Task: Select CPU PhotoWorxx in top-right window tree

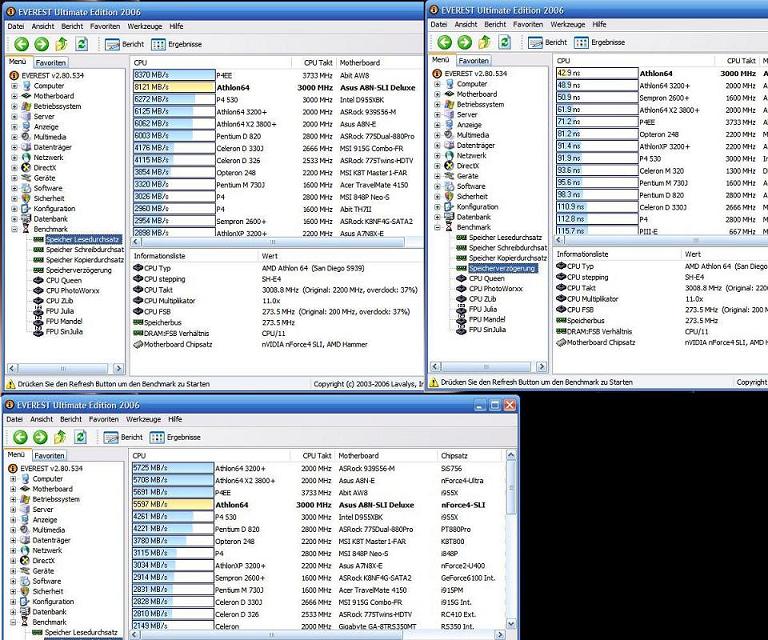Action: point(496,289)
